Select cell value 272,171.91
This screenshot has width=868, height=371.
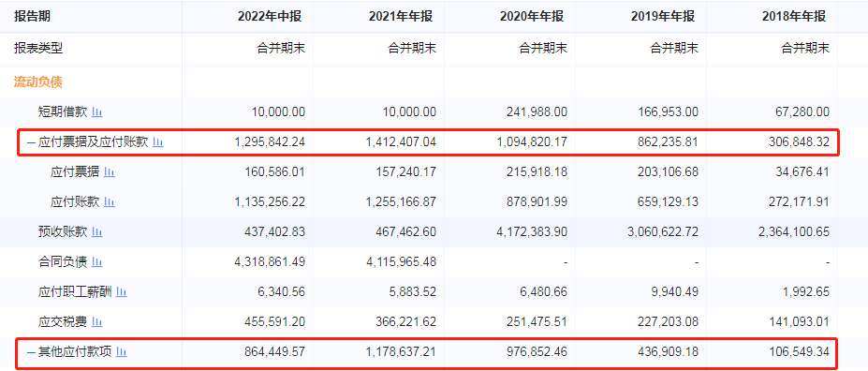coord(799,202)
